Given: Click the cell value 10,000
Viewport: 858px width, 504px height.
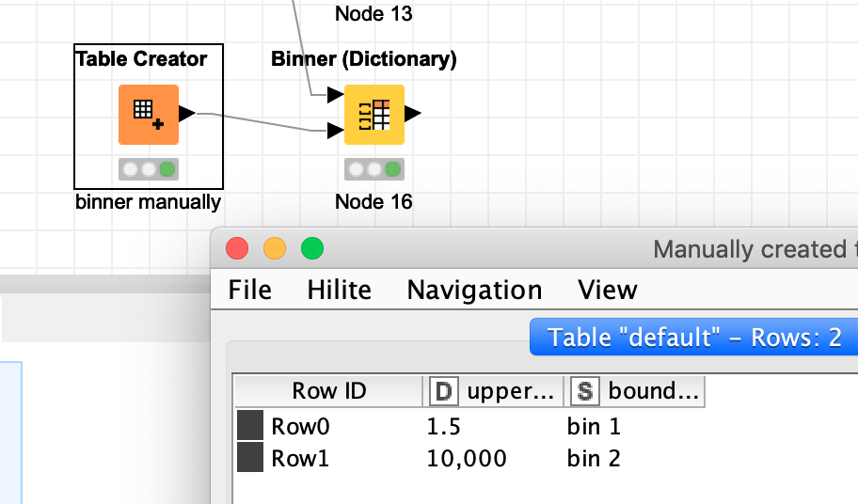Looking at the screenshot, I should pyautogui.click(x=467, y=459).
